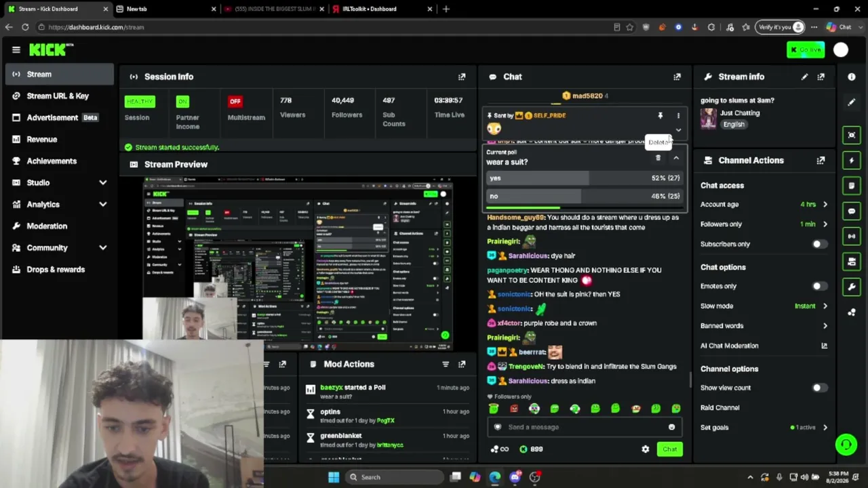
Task: Click the speech bubble icon in right rail
Action: (x=852, y=211)
